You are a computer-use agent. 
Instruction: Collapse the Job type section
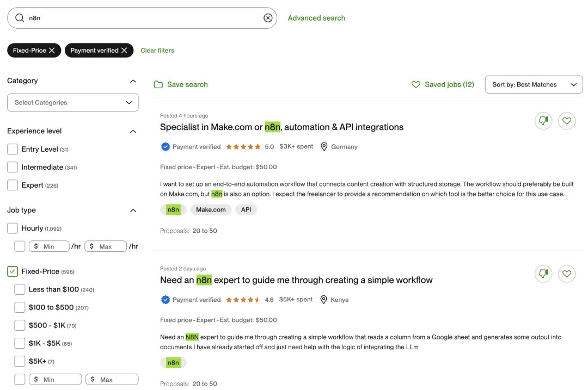pyautogui.click(x=133, y=211)
